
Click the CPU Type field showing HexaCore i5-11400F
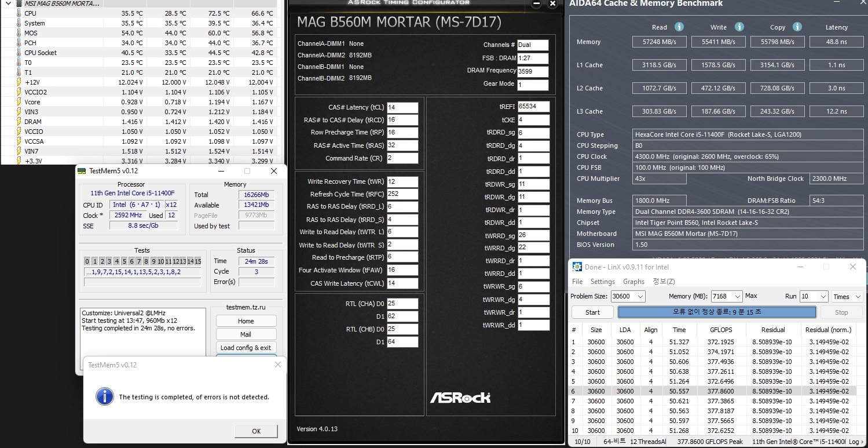pyautogui.click(x=749, y=134)
